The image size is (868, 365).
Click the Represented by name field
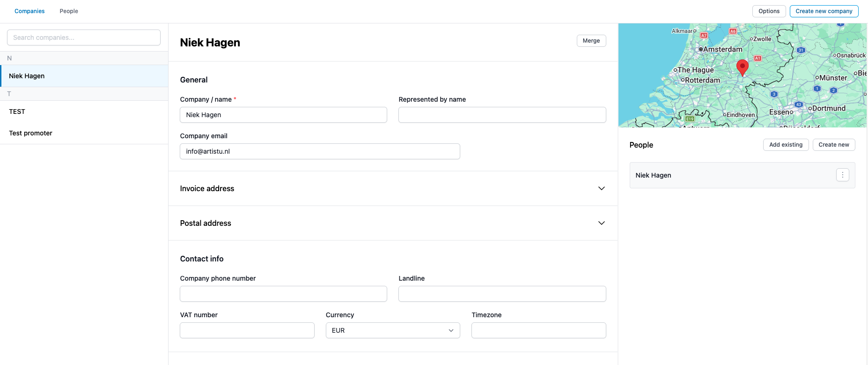502,115
